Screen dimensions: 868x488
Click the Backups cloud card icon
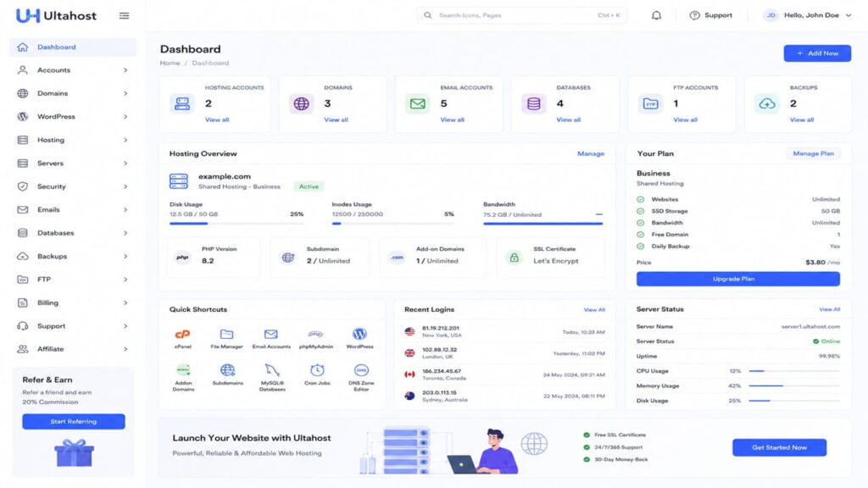[766, 103]
